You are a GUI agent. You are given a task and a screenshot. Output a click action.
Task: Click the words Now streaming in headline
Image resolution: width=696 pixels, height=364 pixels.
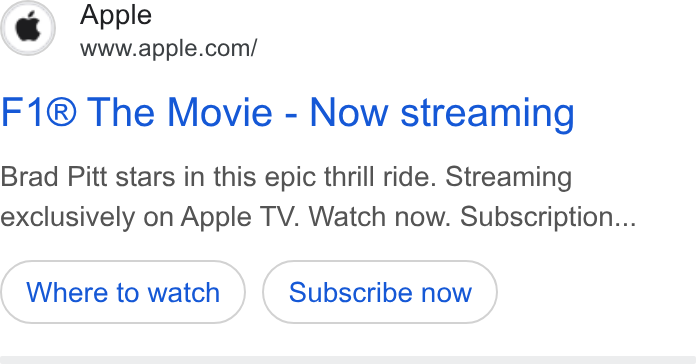click(x=442, y=114)
